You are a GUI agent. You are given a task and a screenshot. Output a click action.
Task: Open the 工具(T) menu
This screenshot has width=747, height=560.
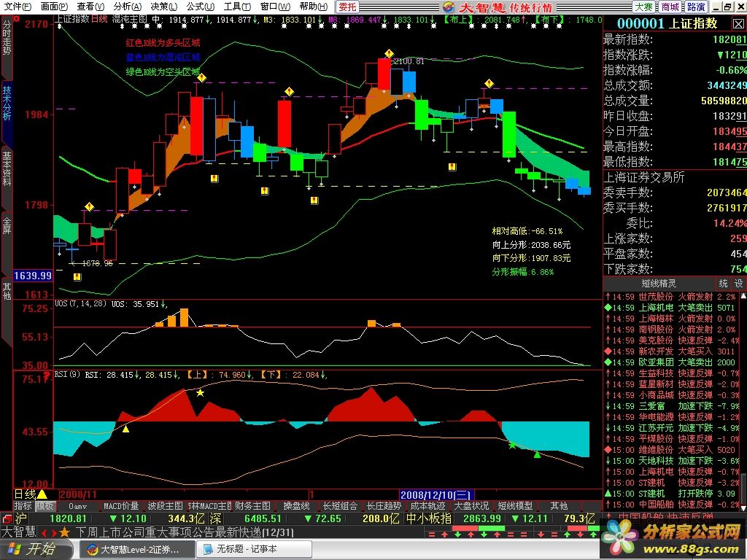pos(237,7)
